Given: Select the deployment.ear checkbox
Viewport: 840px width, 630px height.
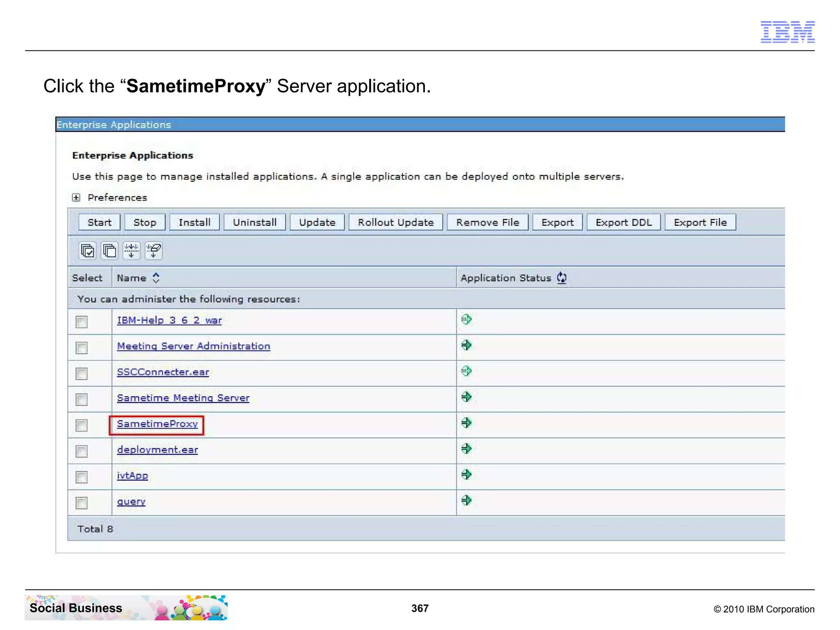Looking at the screenshot, I should pyautogui.click(x=82, y=451).
